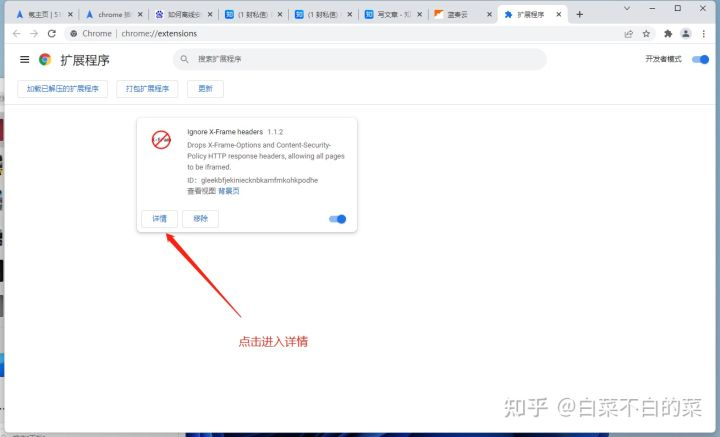Viewport: 720px width, 437px height.
Task: Close the 蓝奏云 tab
Action: click(x=489, y=14)
